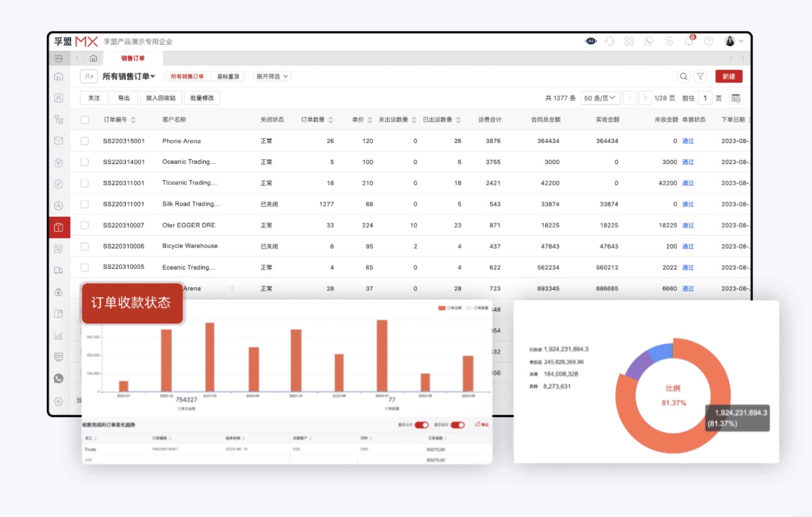Select the 销售订单 page tab
The width and height of the screenshot is (812, 517).
click(133, 58)
